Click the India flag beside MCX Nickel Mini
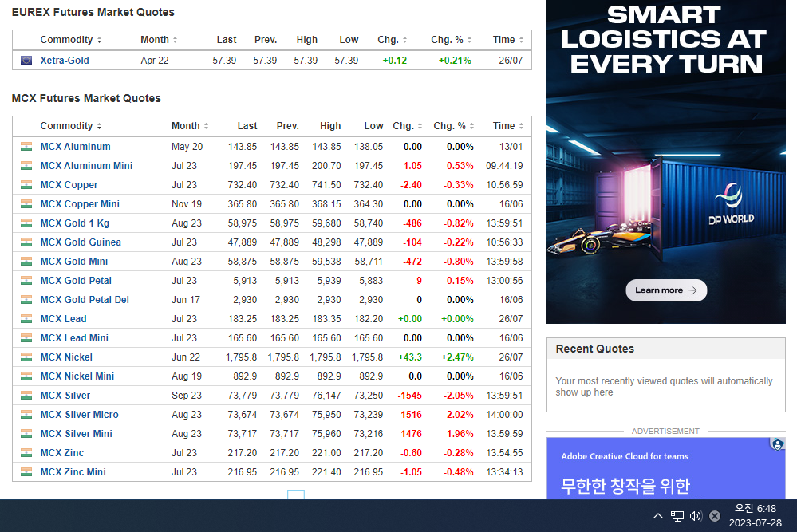The width and height of the screenshot is (797, 532). pos(26,376)
